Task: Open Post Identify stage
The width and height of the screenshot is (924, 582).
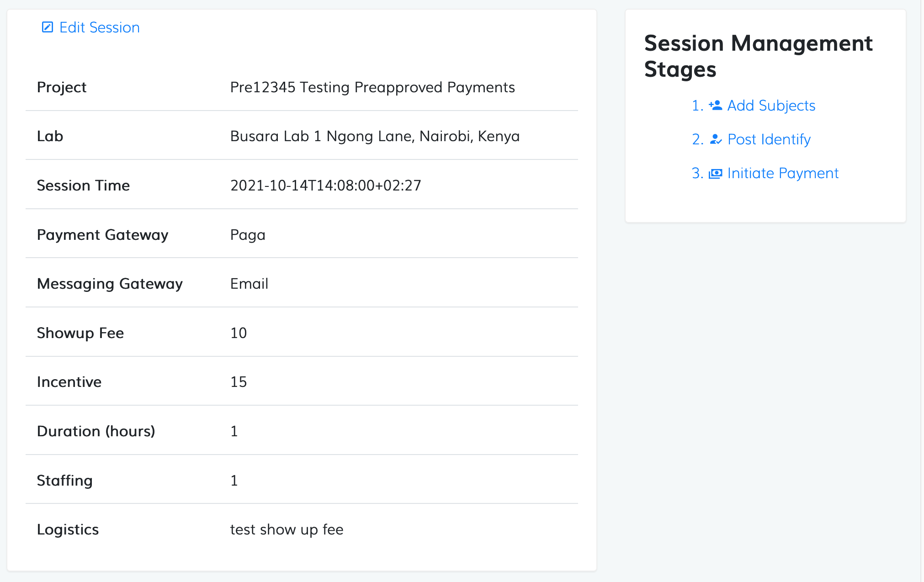Action: 769,139
